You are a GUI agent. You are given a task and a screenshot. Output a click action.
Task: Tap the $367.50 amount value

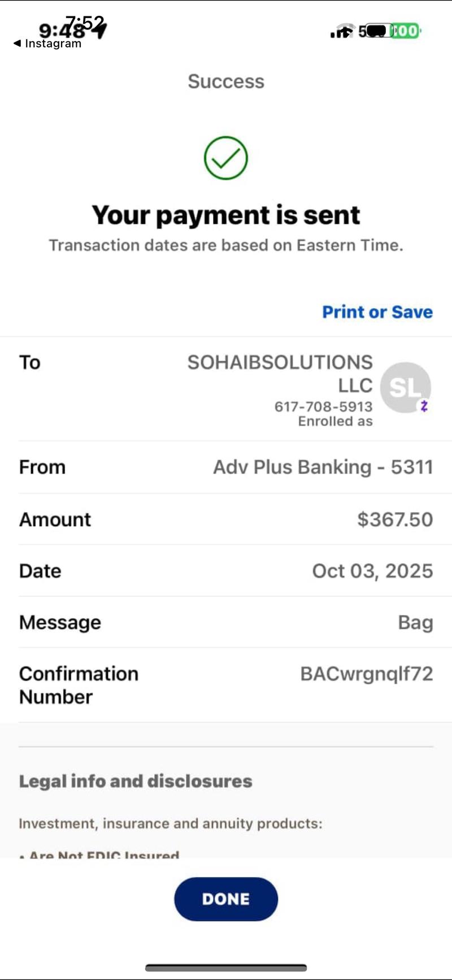395,519
